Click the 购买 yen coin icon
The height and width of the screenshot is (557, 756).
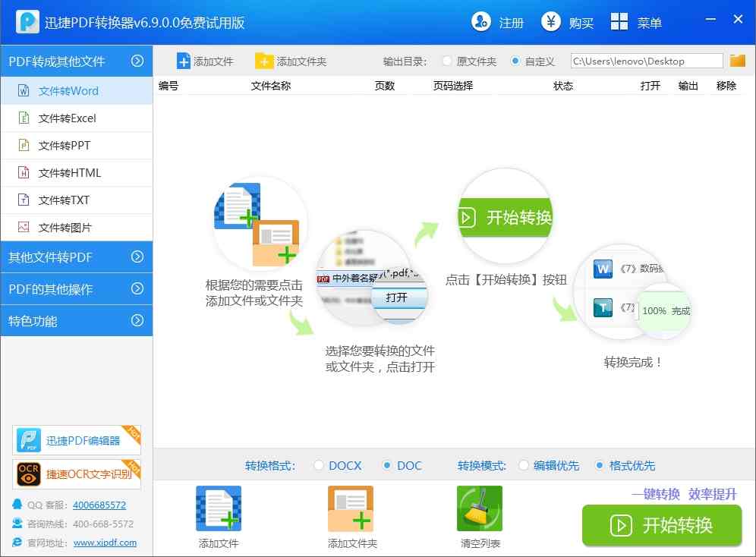[550, 22]
